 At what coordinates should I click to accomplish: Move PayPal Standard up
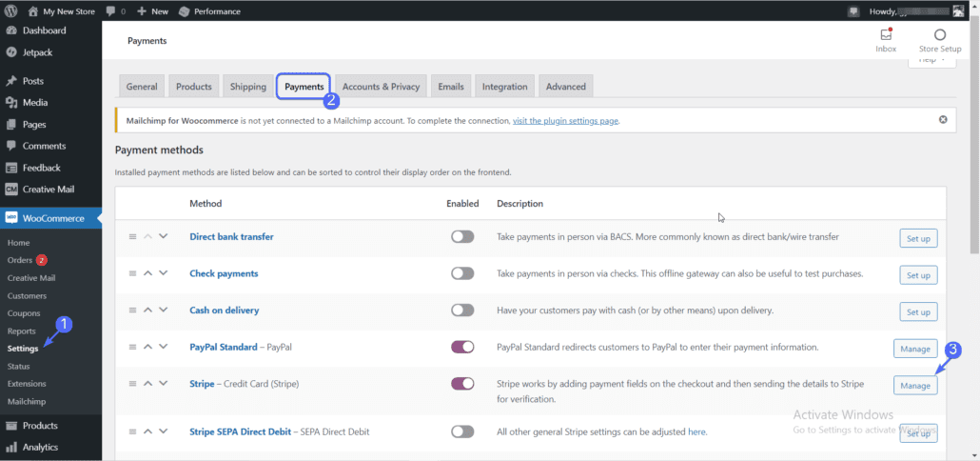click(x=148, y=347)
